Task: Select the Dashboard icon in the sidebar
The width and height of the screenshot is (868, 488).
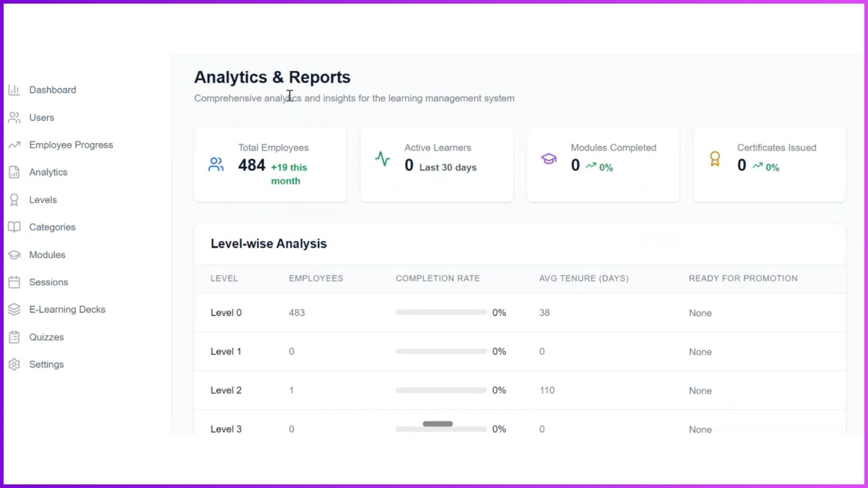Action: click(x=14, y=89)
